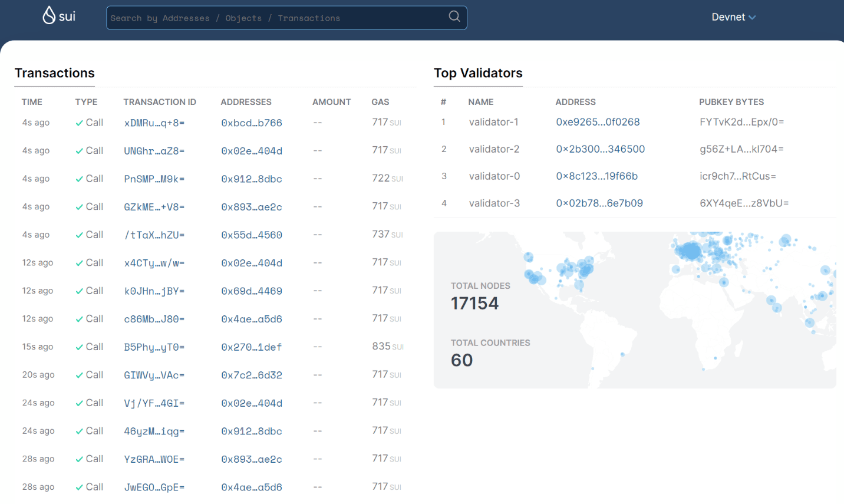Screen dimensions: 844x504
Task: Click pubkey bytes 6XY4qeE...z8VbU=
Action: tap(744, 203)
